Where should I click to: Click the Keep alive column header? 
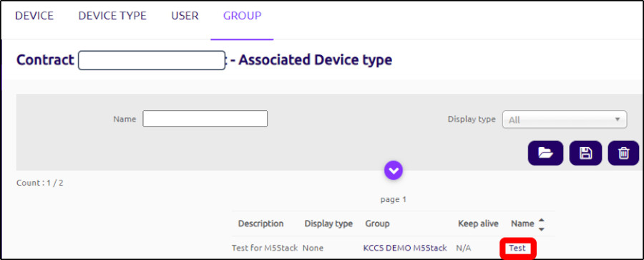pyautogui.click(x=478, y=223)
